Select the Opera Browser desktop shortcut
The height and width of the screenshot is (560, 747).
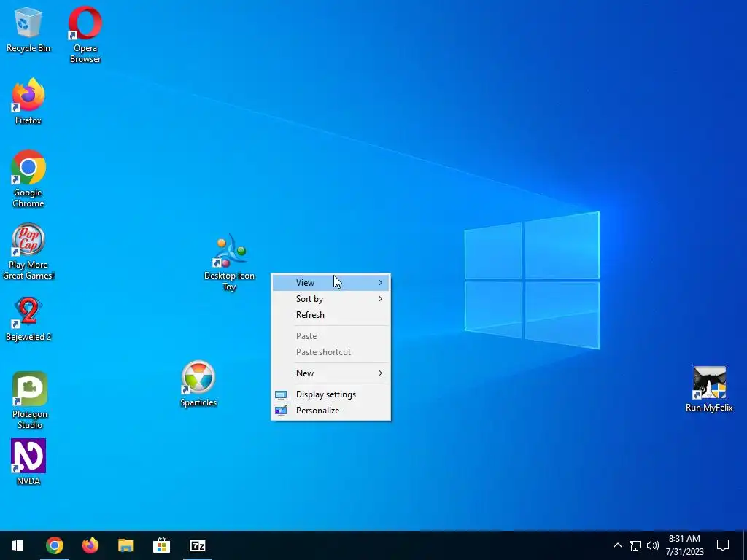pos(85,34)
